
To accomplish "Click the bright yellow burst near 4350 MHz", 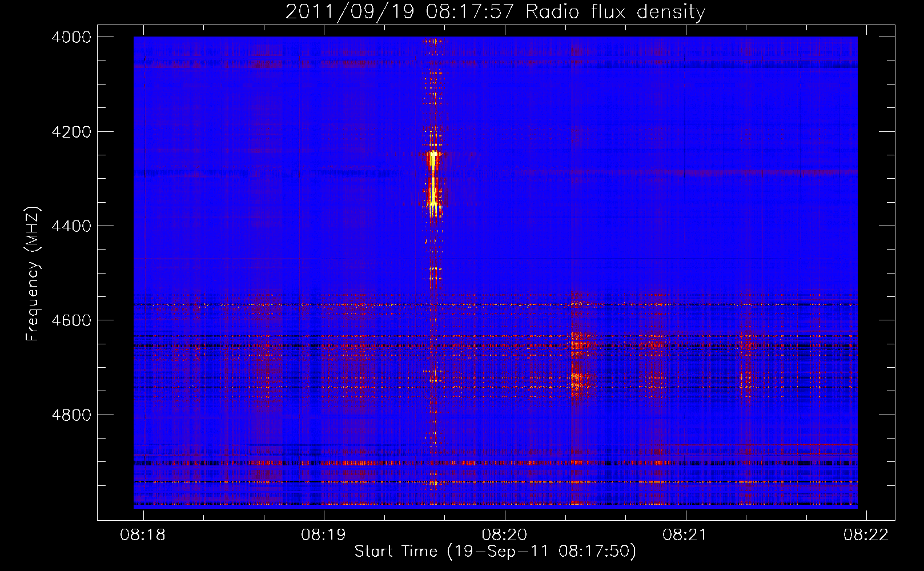I will [x=433, y=193].
